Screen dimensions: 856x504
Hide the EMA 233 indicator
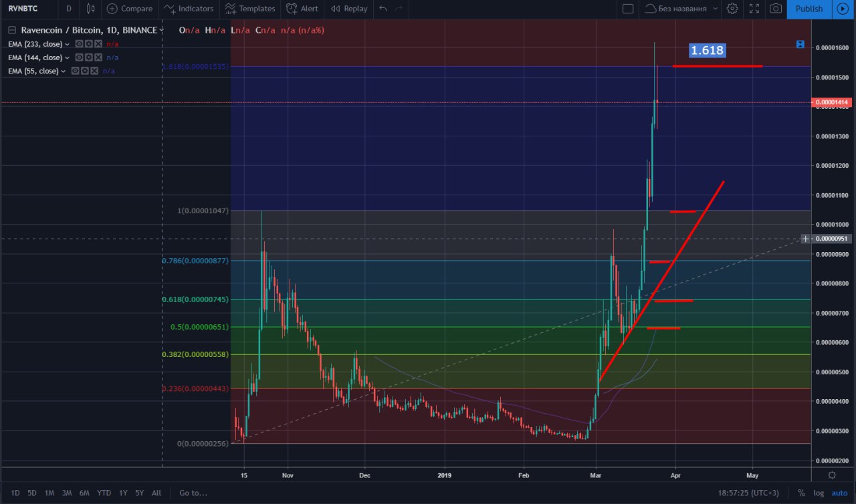coord(80,44)
